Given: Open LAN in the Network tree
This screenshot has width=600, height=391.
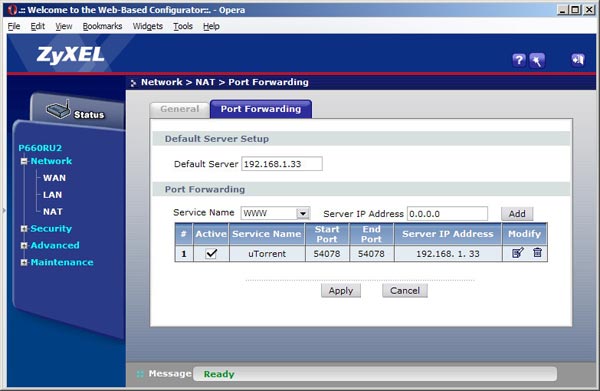Looking at the screenshot, I should [x=52, y=195].
